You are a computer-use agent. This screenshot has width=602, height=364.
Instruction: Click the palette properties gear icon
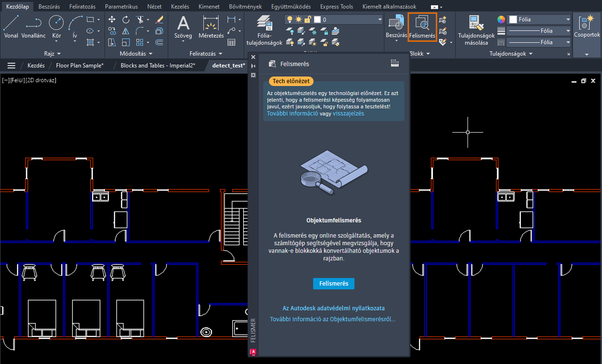pos(253,75)
